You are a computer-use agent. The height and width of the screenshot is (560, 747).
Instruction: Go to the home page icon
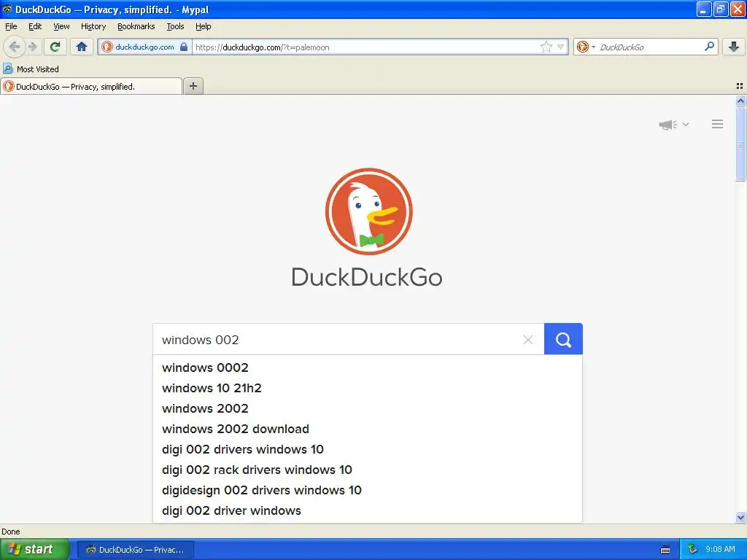(x=82, y=47)
